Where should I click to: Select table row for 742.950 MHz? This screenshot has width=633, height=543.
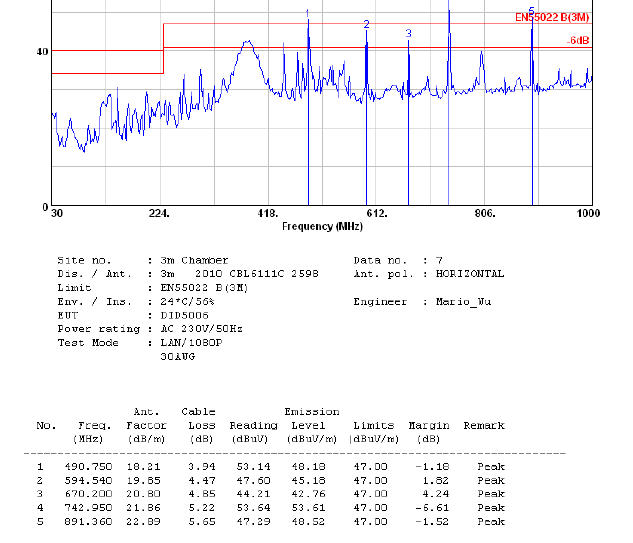pos(270,508)
